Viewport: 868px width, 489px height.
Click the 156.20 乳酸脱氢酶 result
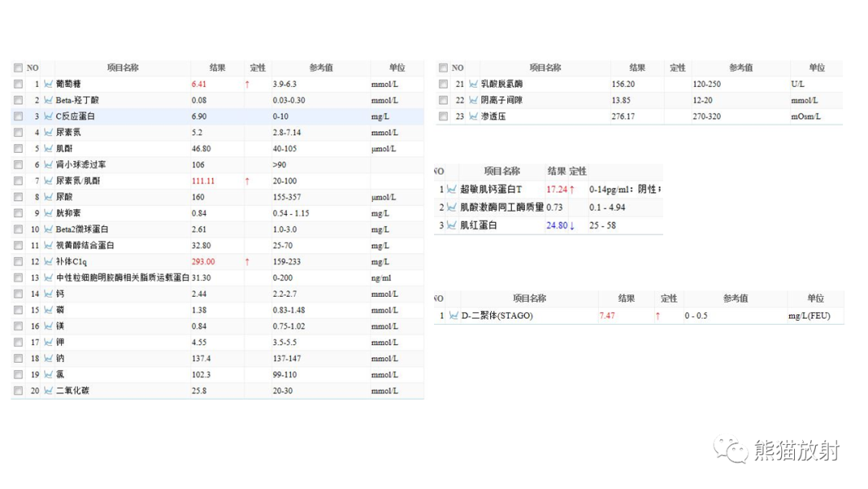pyautogui.click(x=624, y=84)
